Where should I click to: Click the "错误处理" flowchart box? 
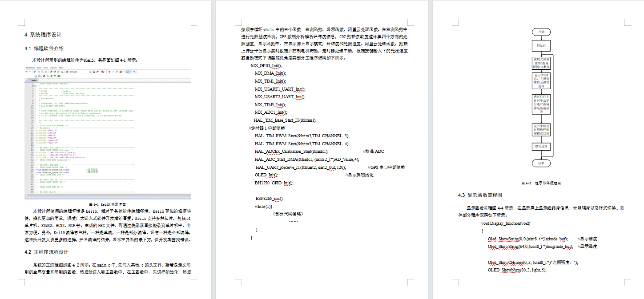point(541,146)
